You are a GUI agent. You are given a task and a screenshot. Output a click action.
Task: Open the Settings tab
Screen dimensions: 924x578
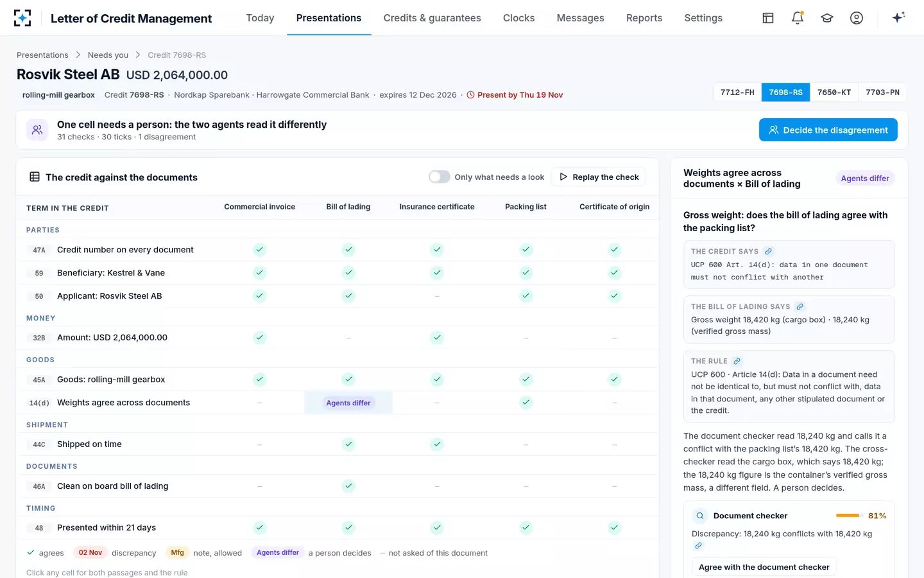pyautogui.click(x=703, y=18)
